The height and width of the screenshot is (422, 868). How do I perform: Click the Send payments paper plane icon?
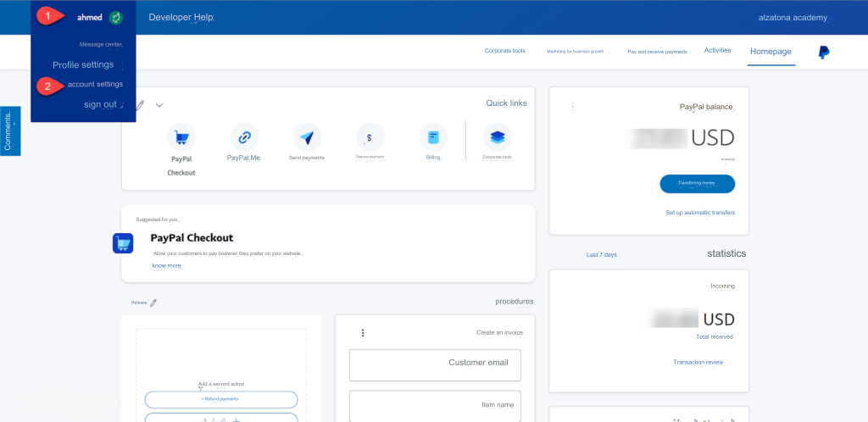click(x=307, y=137)
